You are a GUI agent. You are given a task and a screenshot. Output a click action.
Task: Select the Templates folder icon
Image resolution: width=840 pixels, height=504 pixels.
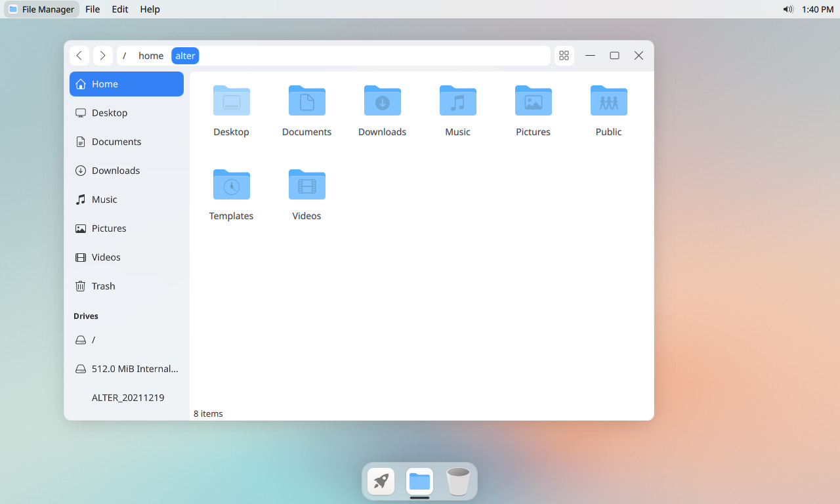click(x=232, y=184)
